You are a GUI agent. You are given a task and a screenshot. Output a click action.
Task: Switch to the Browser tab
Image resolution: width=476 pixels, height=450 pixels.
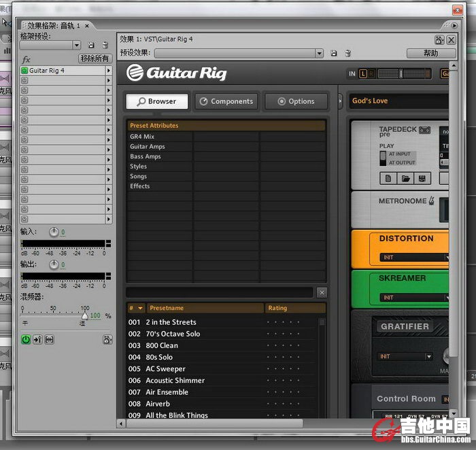click(x=157, y=101)
